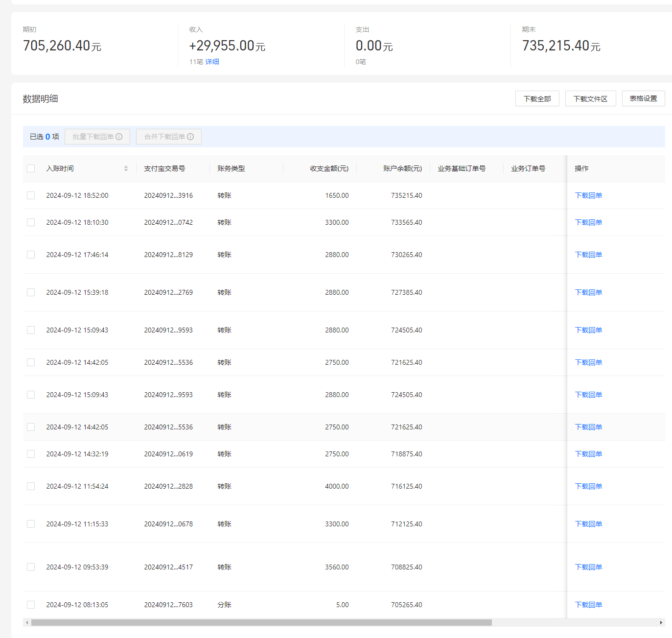The image size is (672, 638).
Task: Click the horizontal scrollbar thumb
Action: coord(261,622)
